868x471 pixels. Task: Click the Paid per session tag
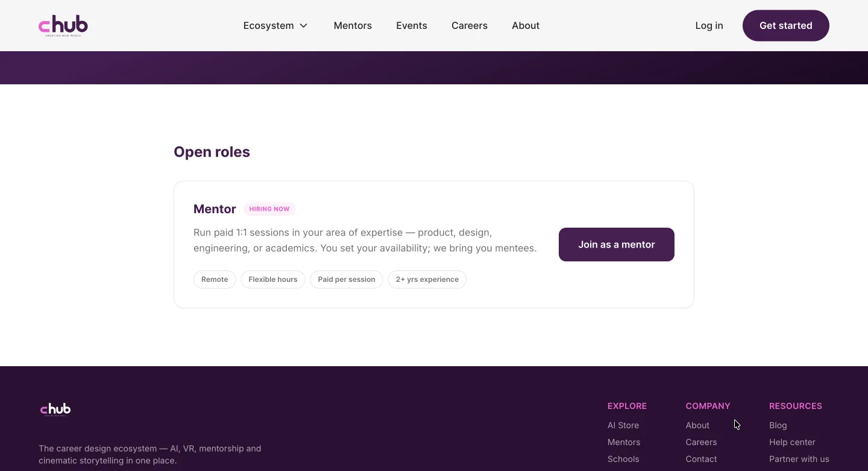347,279
